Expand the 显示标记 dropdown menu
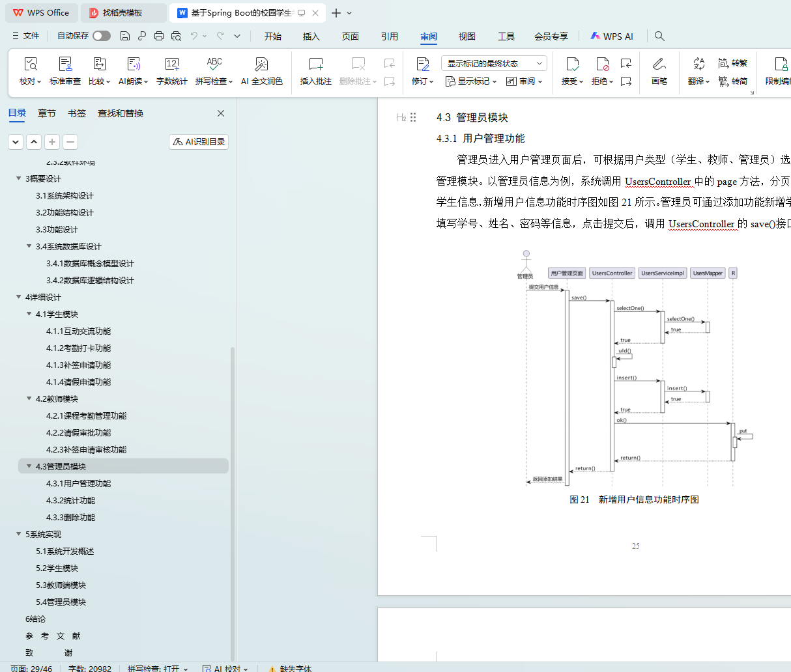This screenshot has height=672, width=791. coord(471,81)
